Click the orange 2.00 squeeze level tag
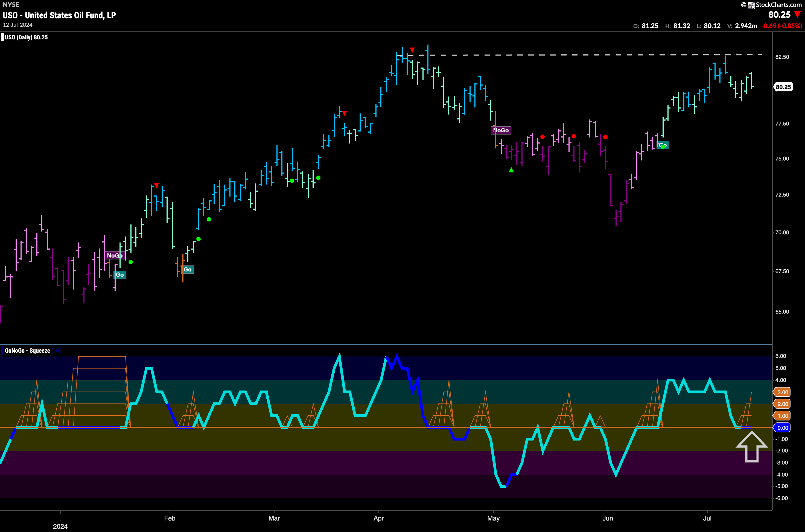This screenshot has height=532, width=805. pyautogui.click(x=782, y=404)
